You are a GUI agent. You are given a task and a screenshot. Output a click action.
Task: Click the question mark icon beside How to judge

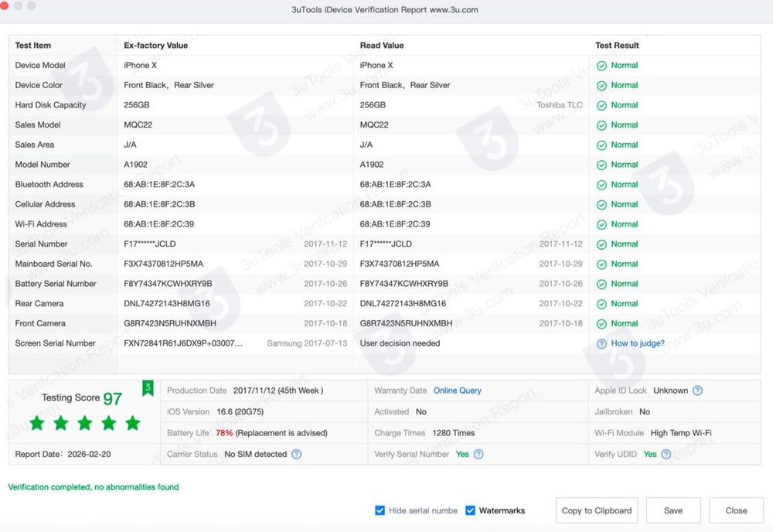(601, 343)
